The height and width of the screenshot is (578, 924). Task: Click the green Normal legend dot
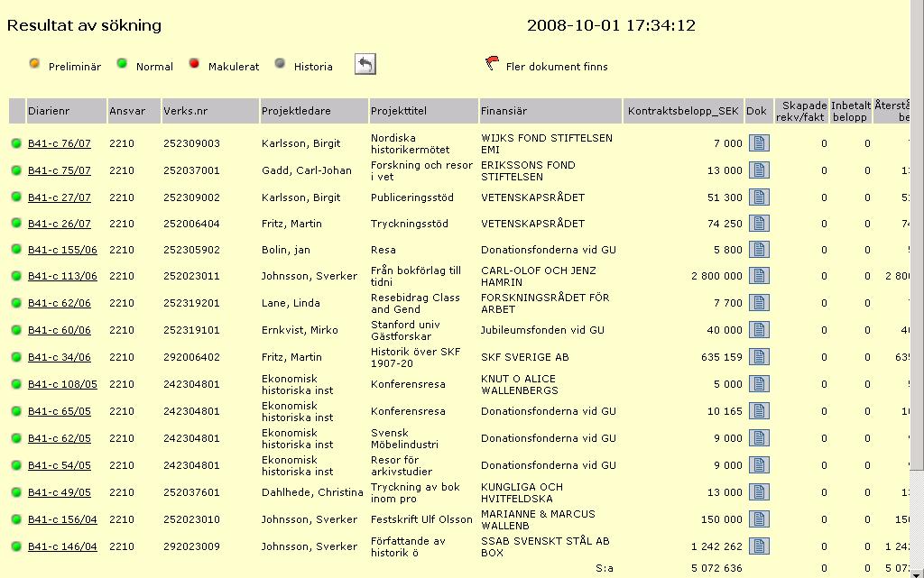[122, 63]
